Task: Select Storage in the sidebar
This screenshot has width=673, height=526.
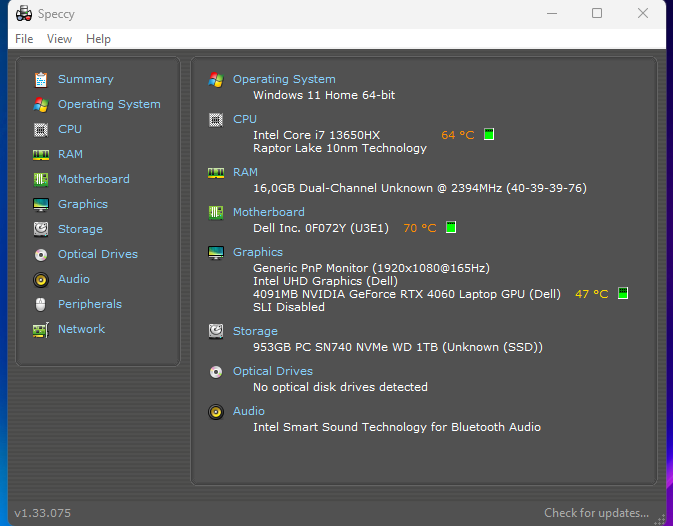Action: click(x=80, y=229)
